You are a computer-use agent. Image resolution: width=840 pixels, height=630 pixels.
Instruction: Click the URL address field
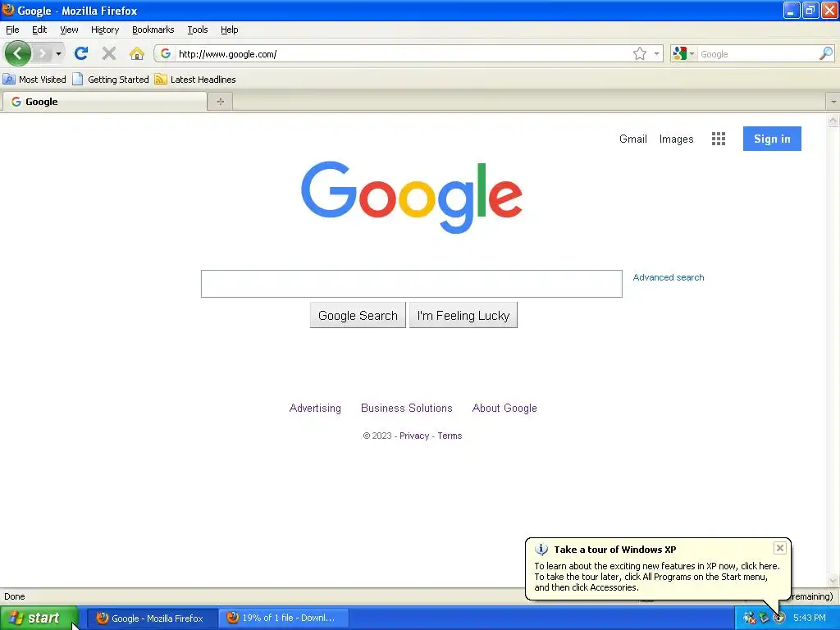coord(403,54)
